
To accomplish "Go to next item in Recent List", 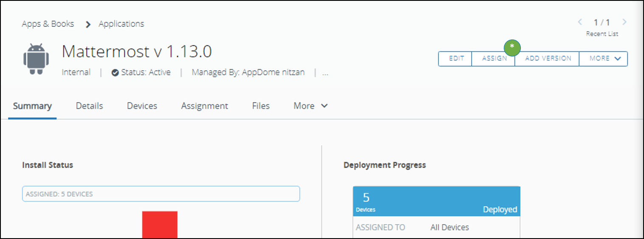I will click(624, 22).
